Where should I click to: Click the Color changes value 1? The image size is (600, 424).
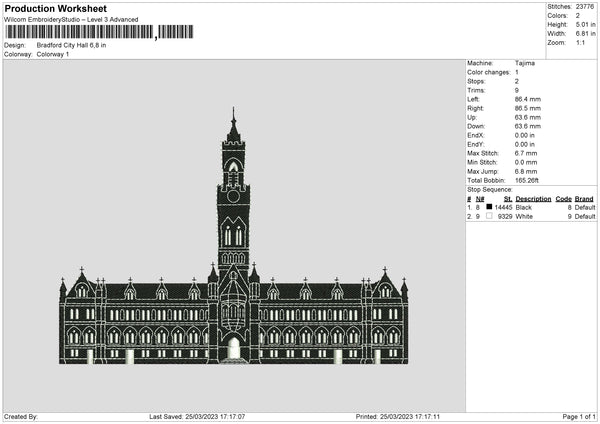(x=517, y=72)
